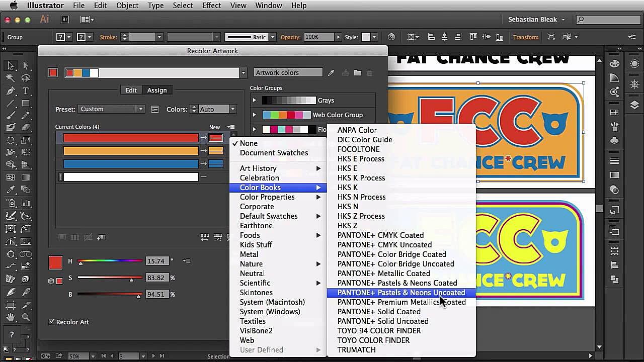Choose TRUMATCH color book
The width and height of the screenshot is (644, 362).
[401, 350]
